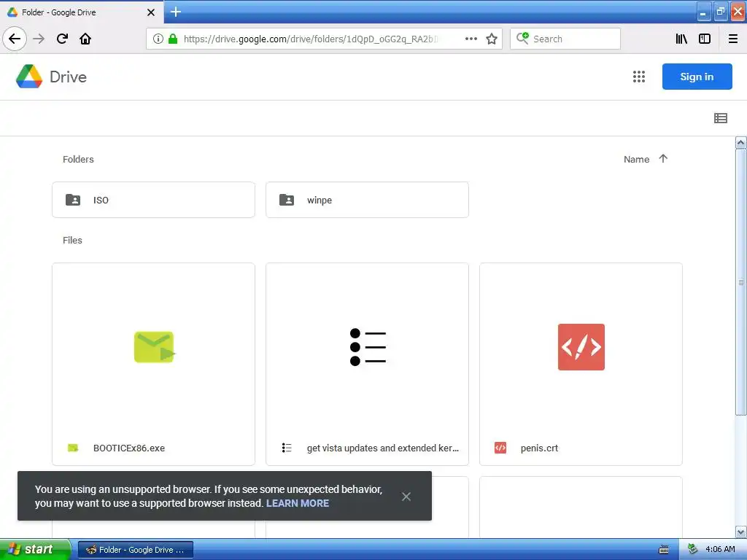Click search engine magnifier icon in Search box
Screen dimensions: 747x560
pos(522,38)
